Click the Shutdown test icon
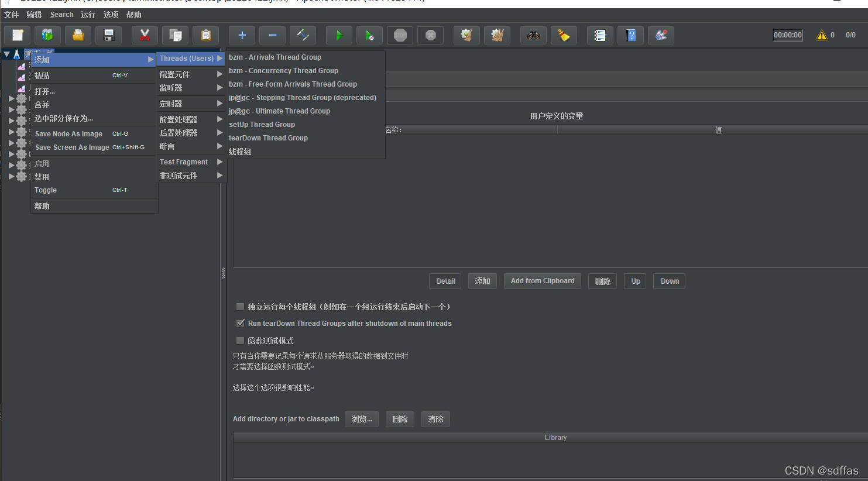The image size is (868, 481). 431,35
